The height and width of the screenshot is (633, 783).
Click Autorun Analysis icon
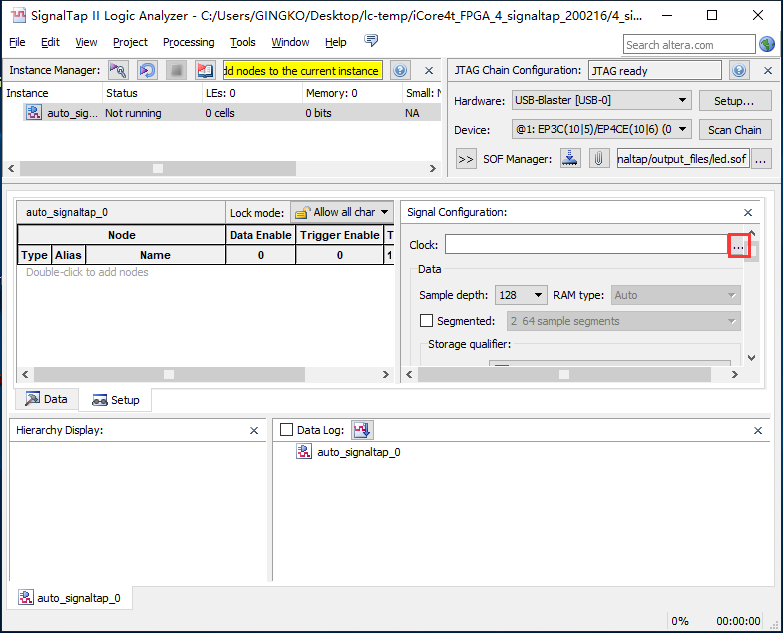[147, 71]
